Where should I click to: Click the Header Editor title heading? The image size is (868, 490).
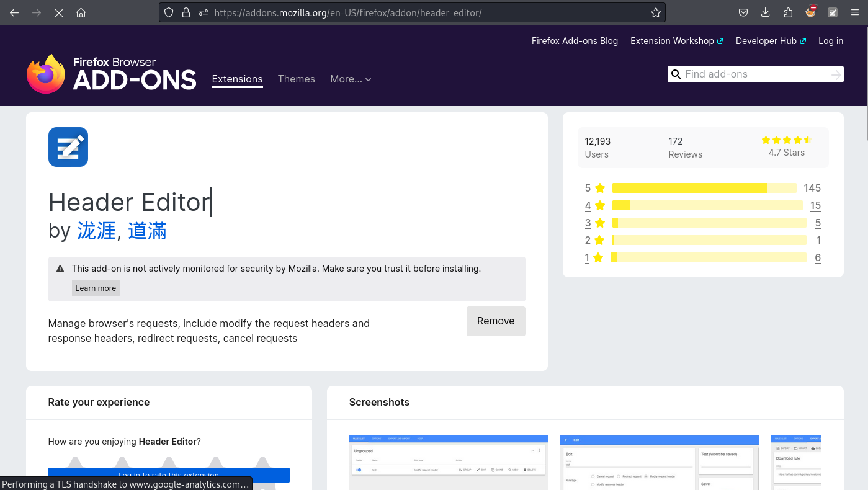(x=129, y=202)
